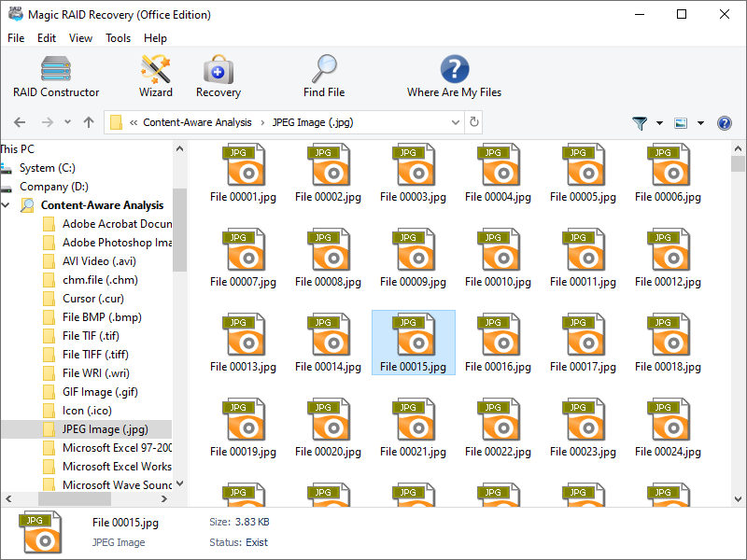
Task: Open the View menu
Action: pyautogui.click(x=80, y=38)
